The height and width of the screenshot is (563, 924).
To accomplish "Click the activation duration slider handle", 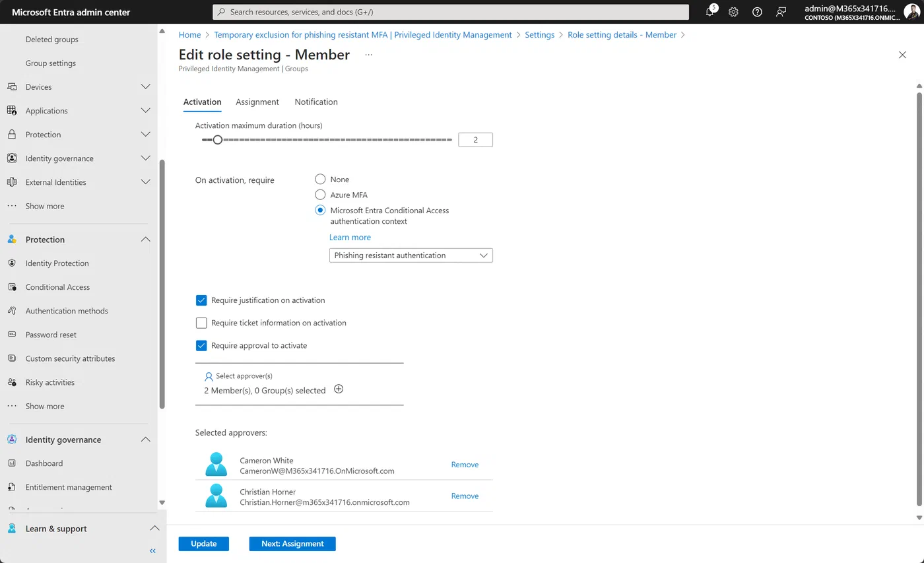I will (217, 140).
